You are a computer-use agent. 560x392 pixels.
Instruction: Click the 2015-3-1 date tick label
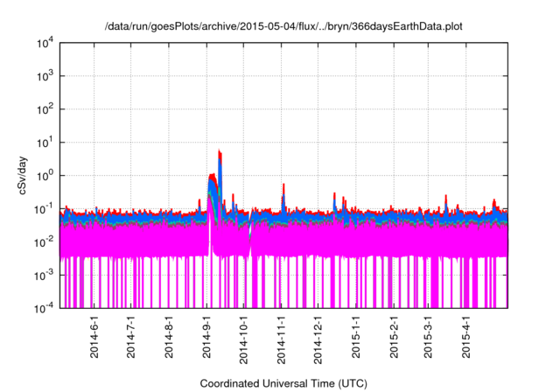pos(428,337)
